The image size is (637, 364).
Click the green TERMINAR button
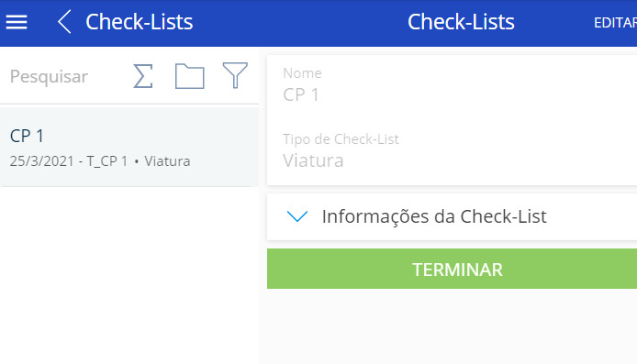click(452, 269)
